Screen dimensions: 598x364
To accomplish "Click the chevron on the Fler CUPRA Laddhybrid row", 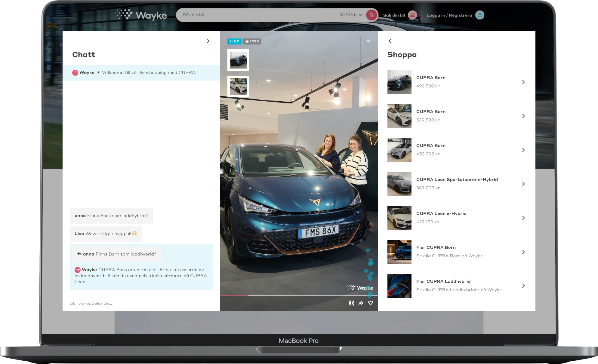I will [523, 286].
